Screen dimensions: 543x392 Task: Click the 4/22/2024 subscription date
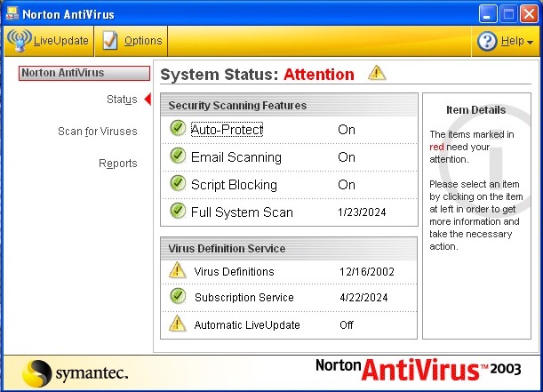coord(363,298)
